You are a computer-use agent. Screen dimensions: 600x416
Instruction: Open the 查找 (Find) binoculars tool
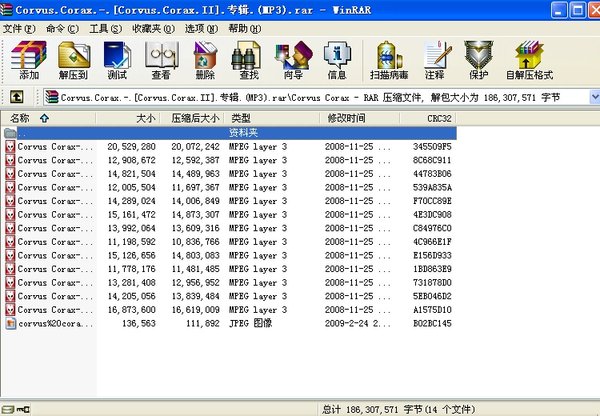click(x=249, y=60)
